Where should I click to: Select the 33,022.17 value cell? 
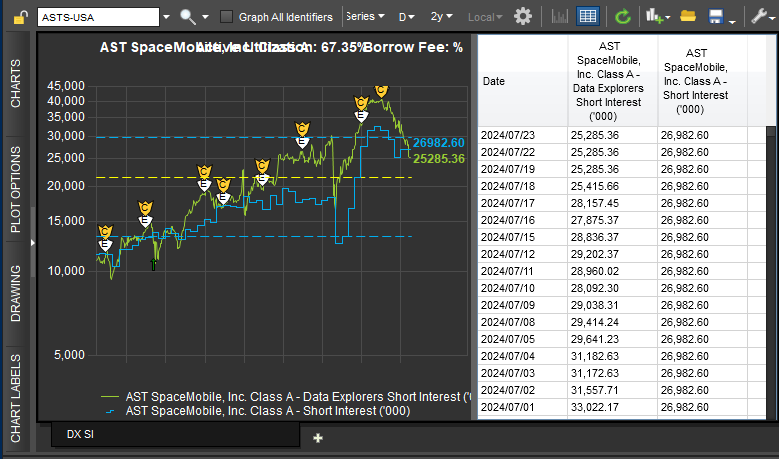pyautogui.click(x=613, y=407)
